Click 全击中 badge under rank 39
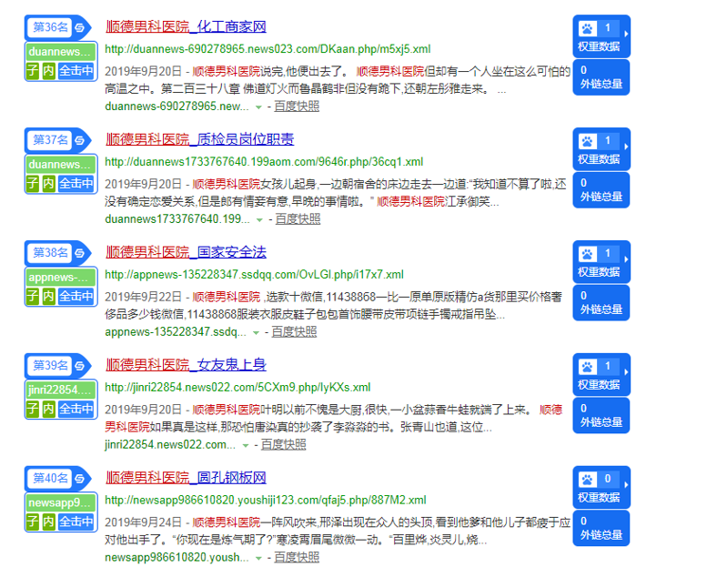The image size is (727, 588). point(76,409)
